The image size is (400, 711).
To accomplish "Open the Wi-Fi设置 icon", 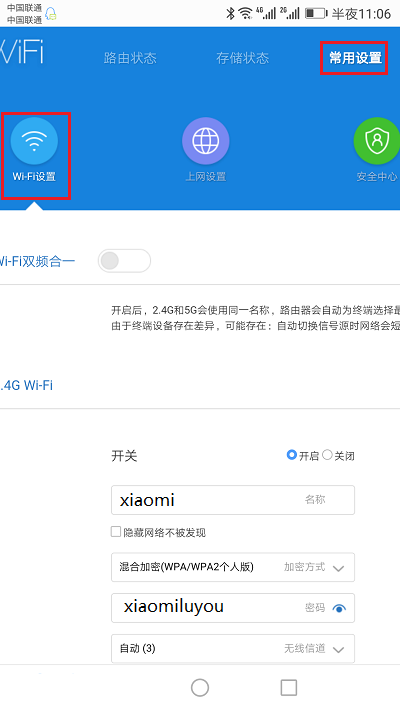I will point(34,140).
